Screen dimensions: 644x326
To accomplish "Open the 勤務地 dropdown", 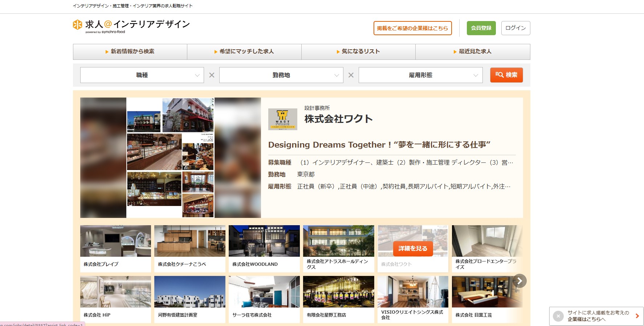I will pyautogui.click(x=281, y=75).
